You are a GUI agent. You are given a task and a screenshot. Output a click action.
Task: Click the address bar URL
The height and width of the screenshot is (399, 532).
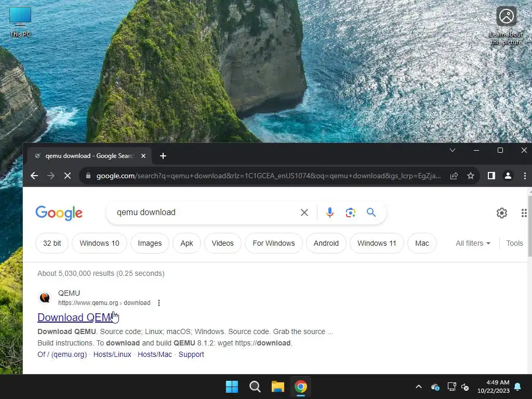[269, 176]
